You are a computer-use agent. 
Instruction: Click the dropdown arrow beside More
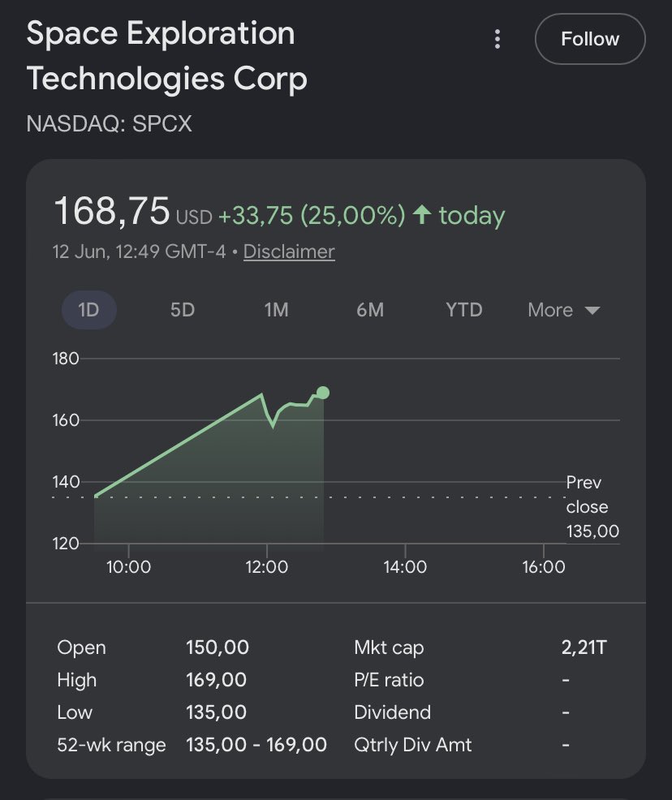click(592, 310)
